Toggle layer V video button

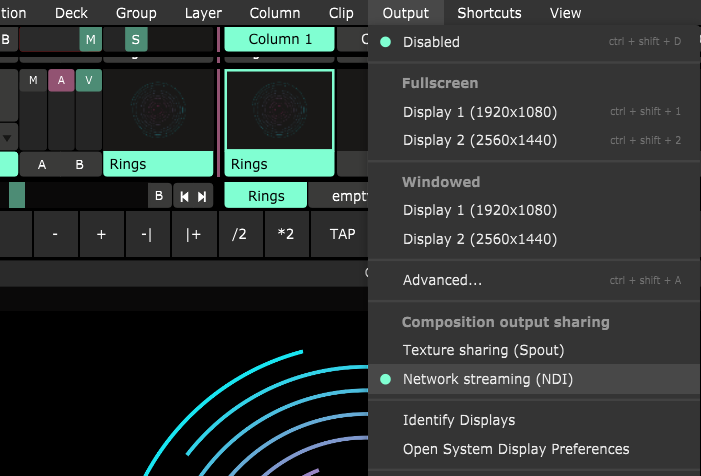[89, 80]
